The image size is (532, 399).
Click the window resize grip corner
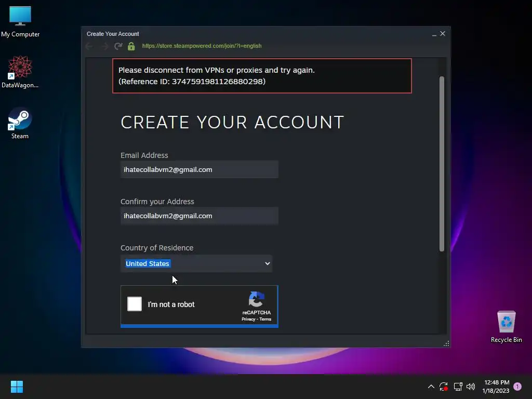click(446, 344)
